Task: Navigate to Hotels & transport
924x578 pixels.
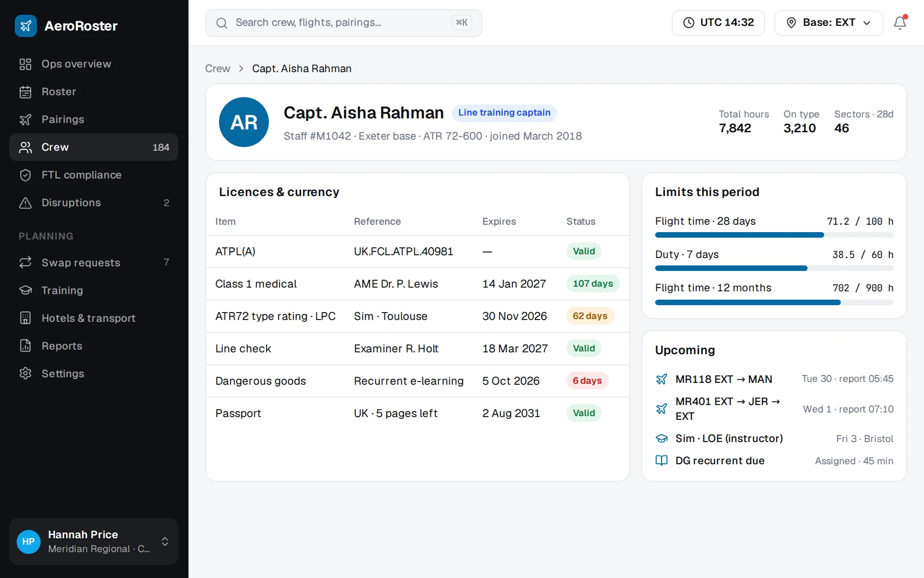Action: coord(94,318)
